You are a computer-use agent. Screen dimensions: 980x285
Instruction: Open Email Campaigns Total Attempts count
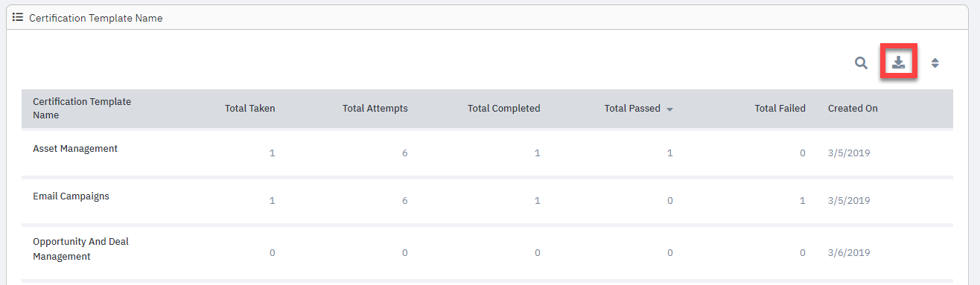point(405,201)
